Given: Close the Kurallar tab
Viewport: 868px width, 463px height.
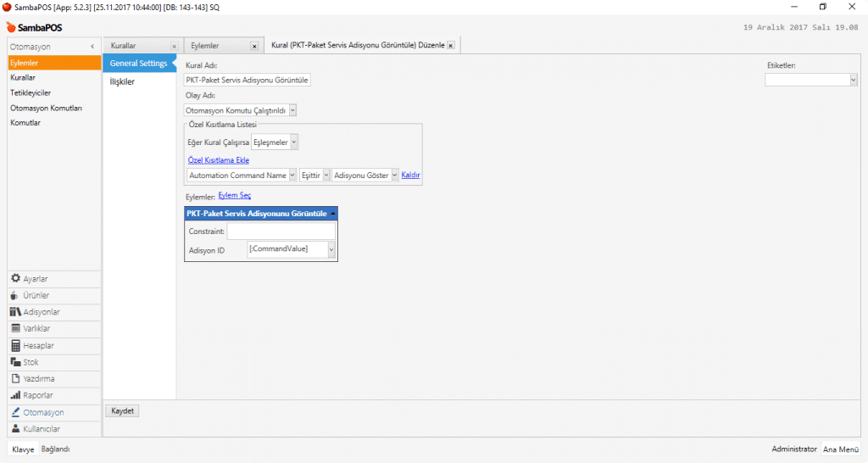Looking at the screenshot, I should (x=174, y=46).
